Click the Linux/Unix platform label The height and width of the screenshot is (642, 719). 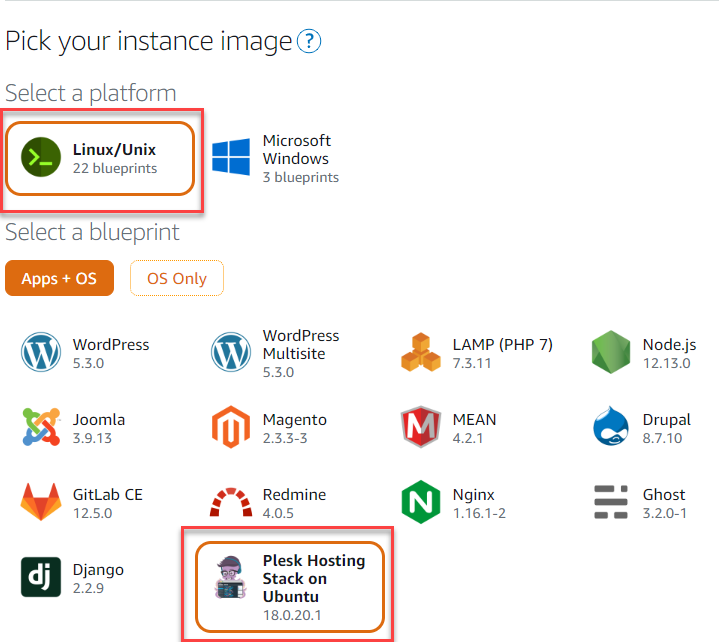click(x=114, y=149)
